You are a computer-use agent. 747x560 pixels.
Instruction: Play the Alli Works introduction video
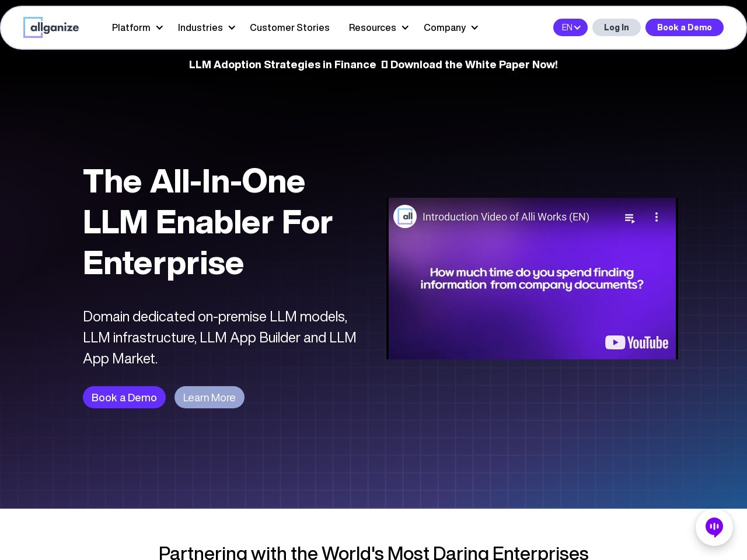click(x=532, y=278)
